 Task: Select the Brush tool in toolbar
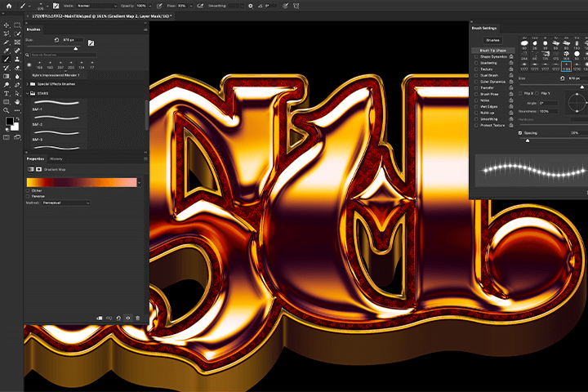tap(7, 60)
